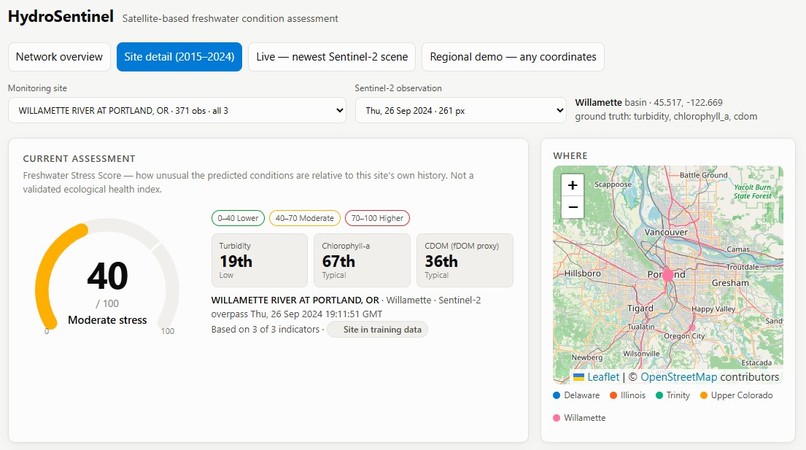Click the Moderate stress label
Image resolution: width=806 pixels, height=450 pixels.
107,320
